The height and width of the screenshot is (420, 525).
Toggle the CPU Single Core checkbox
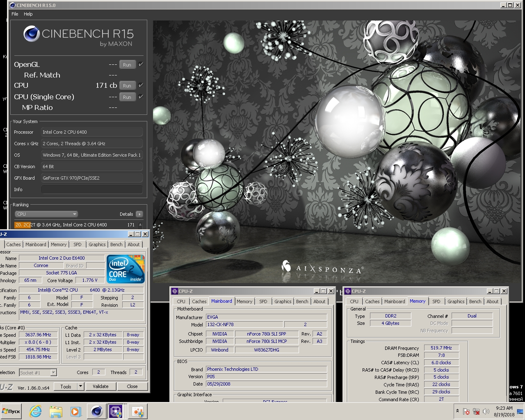(x=141, y=97)
